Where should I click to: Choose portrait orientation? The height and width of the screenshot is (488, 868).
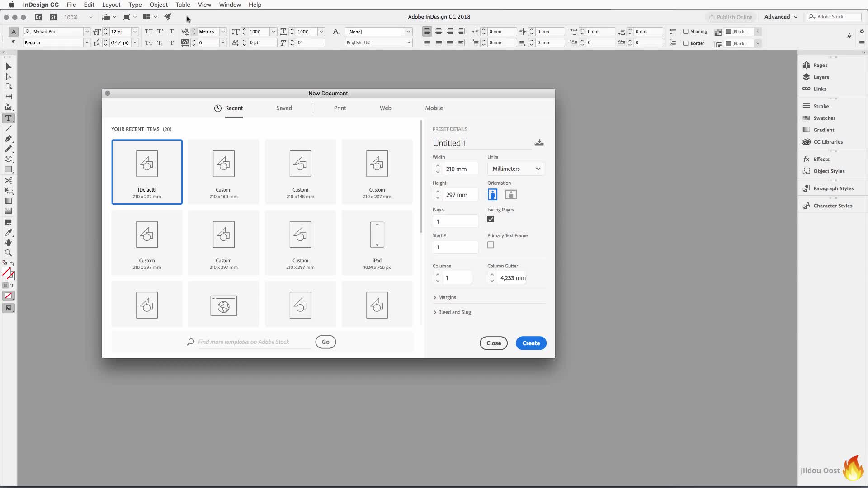pos(492,194)
